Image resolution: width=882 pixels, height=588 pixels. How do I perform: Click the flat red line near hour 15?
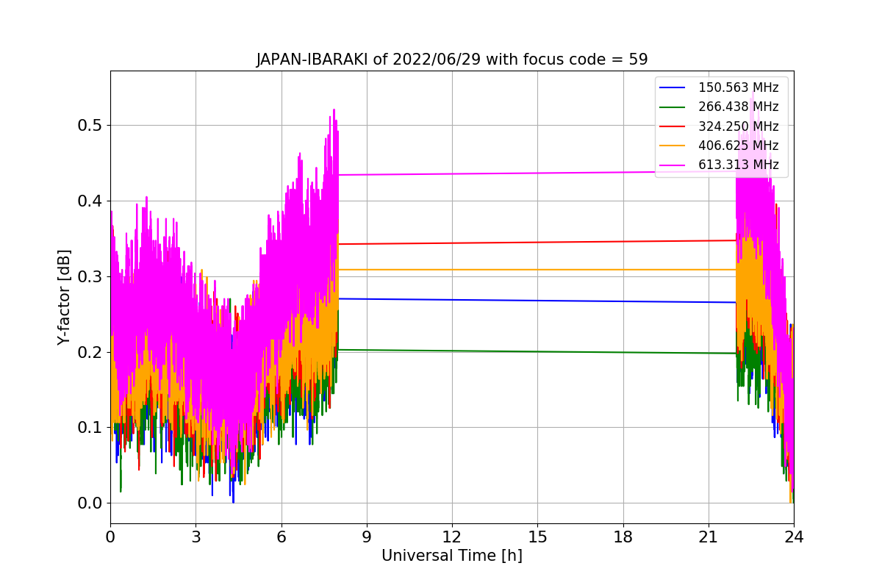[537, 243]
